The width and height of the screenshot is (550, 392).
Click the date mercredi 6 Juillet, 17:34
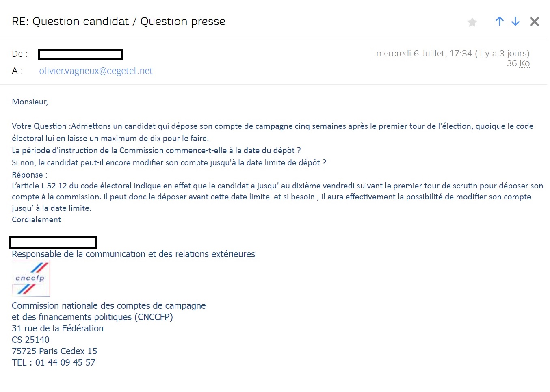pos(424,54)
